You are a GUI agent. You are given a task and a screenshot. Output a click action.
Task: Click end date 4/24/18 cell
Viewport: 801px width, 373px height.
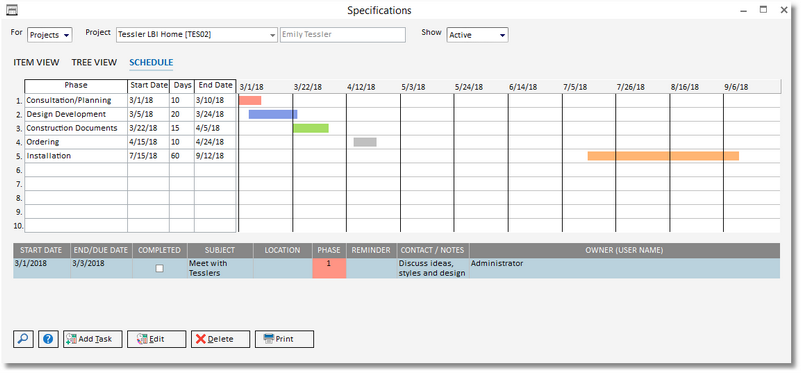point(215,142)
